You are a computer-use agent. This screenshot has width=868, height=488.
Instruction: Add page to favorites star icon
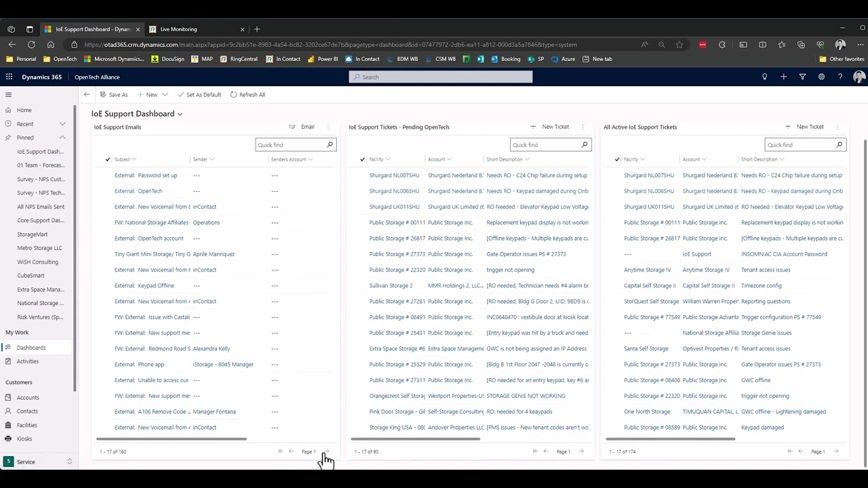pyautogui.click(x=679, y=44)
